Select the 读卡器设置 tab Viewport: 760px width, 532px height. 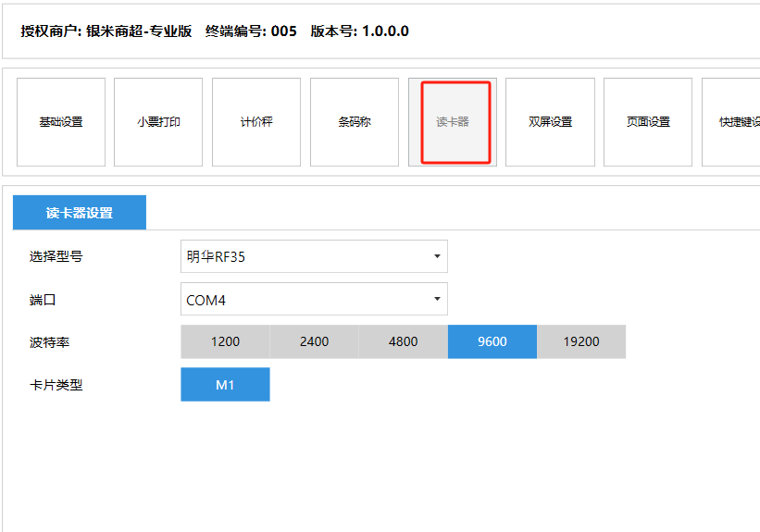(x=80, y=213)
